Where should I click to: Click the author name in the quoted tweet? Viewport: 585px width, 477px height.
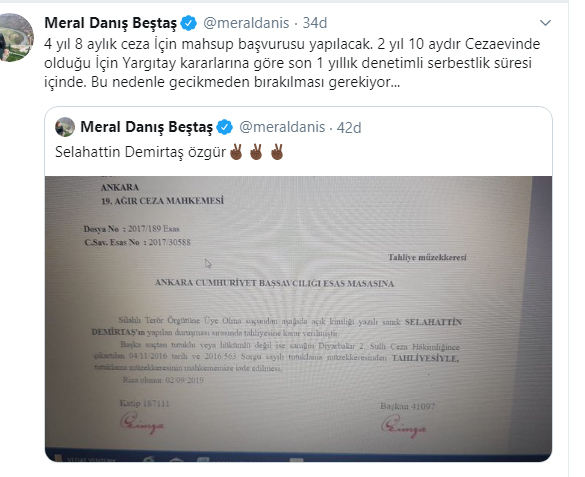(x=147, y=127)
